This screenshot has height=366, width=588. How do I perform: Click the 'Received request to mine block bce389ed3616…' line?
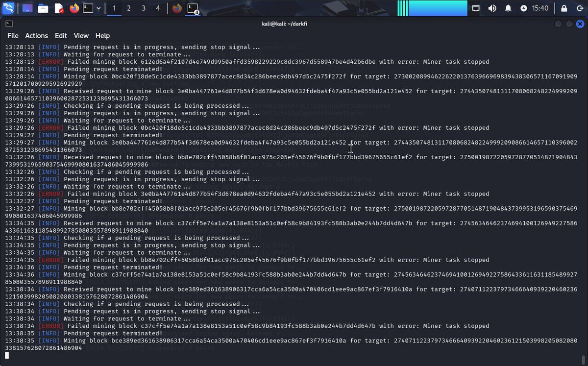(x=292, y=293)
